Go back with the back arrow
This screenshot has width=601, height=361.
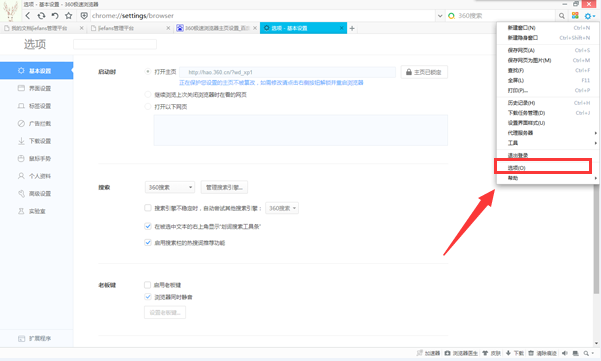coord(28,16)
